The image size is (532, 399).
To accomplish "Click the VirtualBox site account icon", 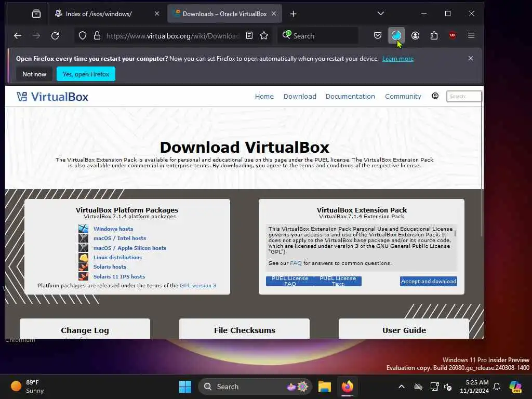I will [435, 96].
